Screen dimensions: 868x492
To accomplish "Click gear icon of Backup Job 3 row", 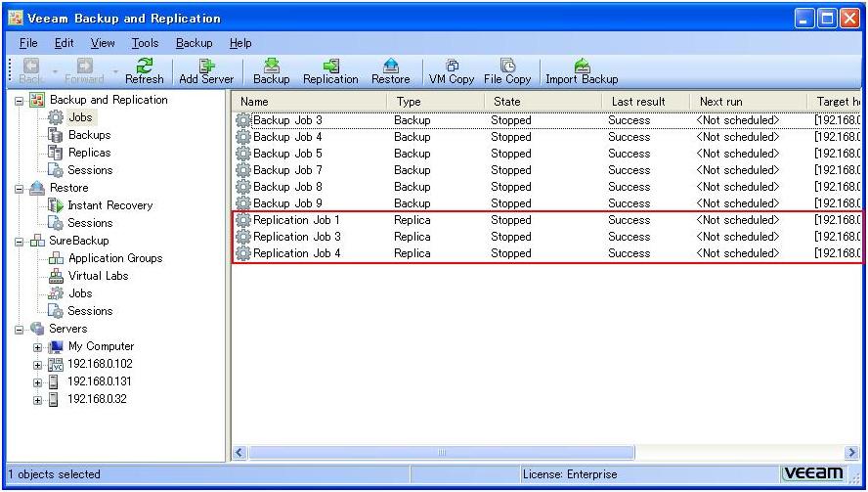I will (x=243, y=120).
